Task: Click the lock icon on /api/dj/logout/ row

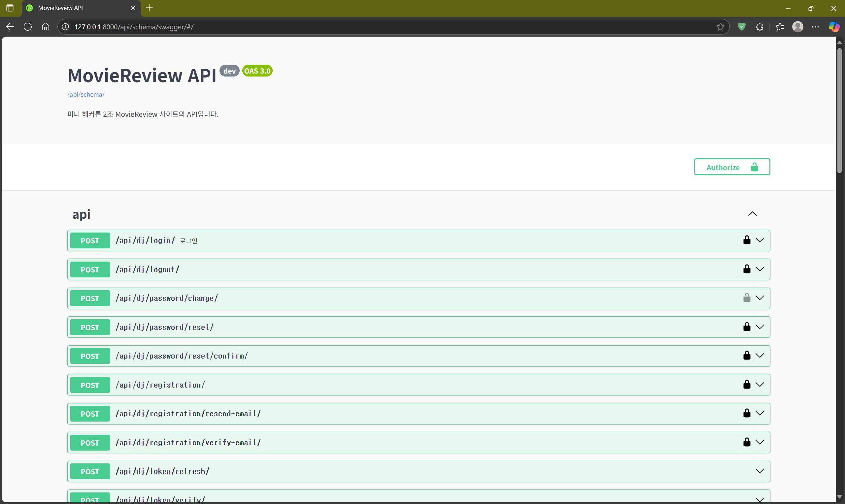Action: (746, 269)
